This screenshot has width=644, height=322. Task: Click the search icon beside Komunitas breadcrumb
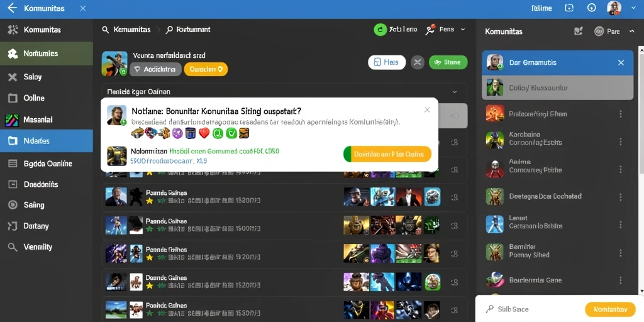[x=106, y=30]
